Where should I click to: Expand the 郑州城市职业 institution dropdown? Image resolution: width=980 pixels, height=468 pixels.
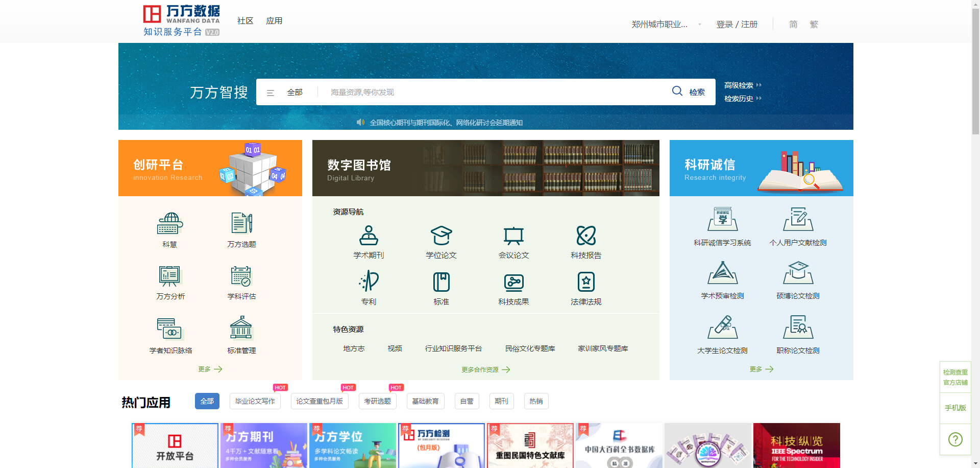(666, 25)
